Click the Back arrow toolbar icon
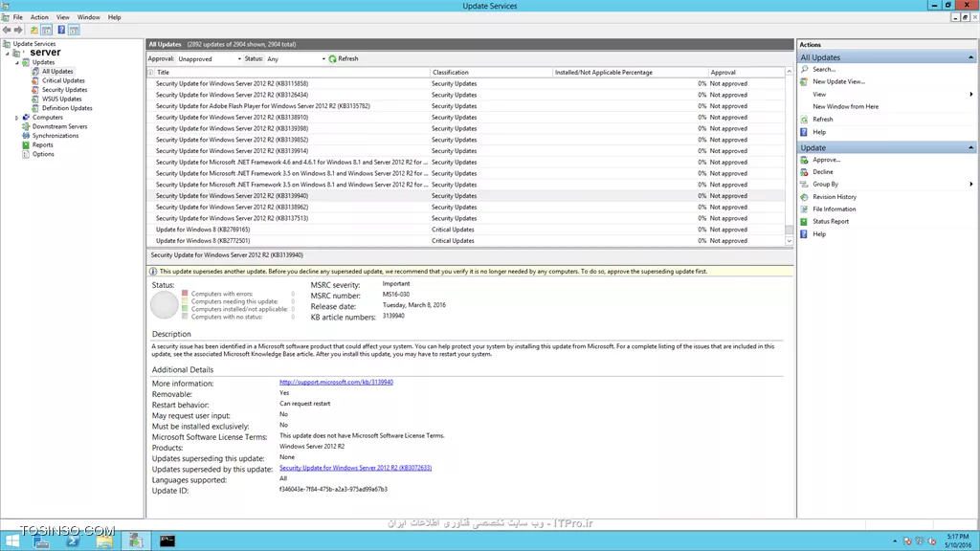980x551 pixels. (7, 30)
